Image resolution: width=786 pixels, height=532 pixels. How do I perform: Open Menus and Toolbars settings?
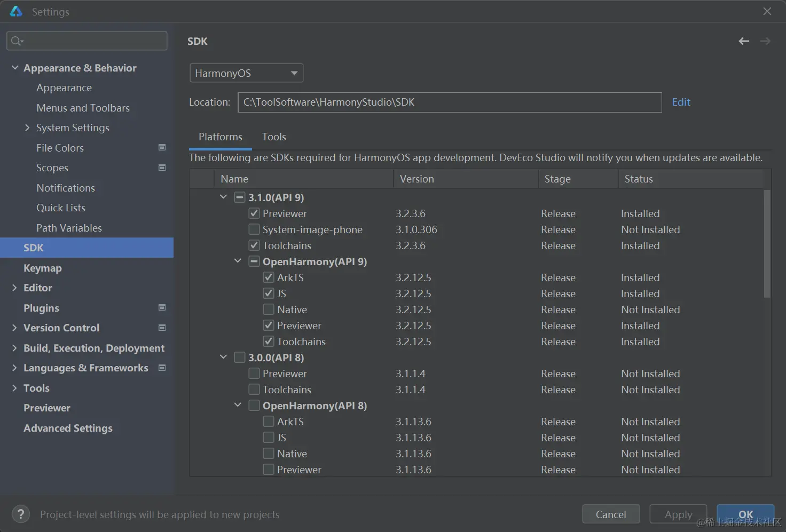tap(83, 108)
